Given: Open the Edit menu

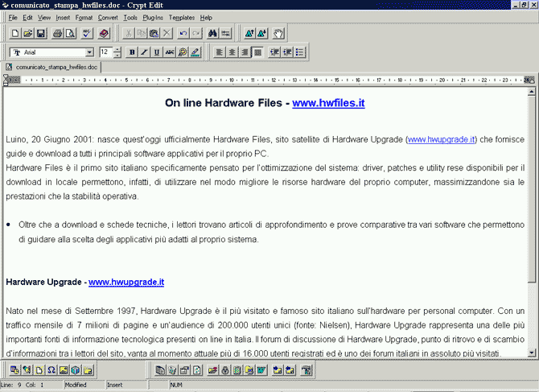Looking at the screenshot, I should 27,18.
